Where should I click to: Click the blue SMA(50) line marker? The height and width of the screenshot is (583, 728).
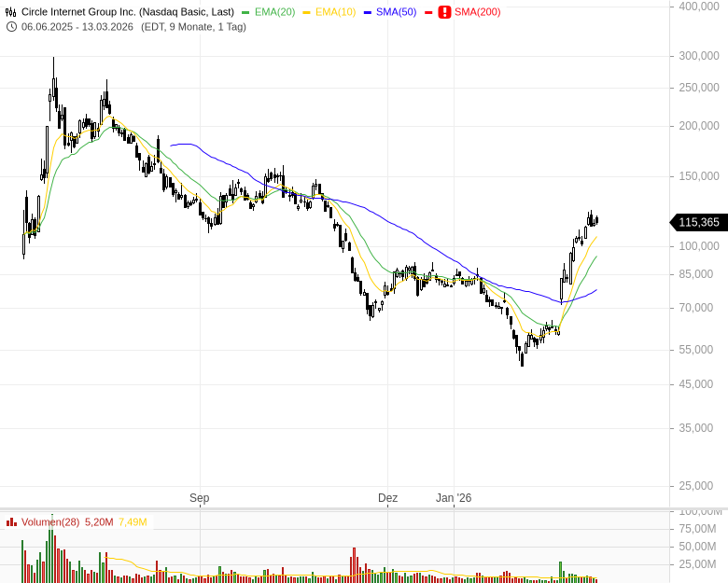click(368, 12)
